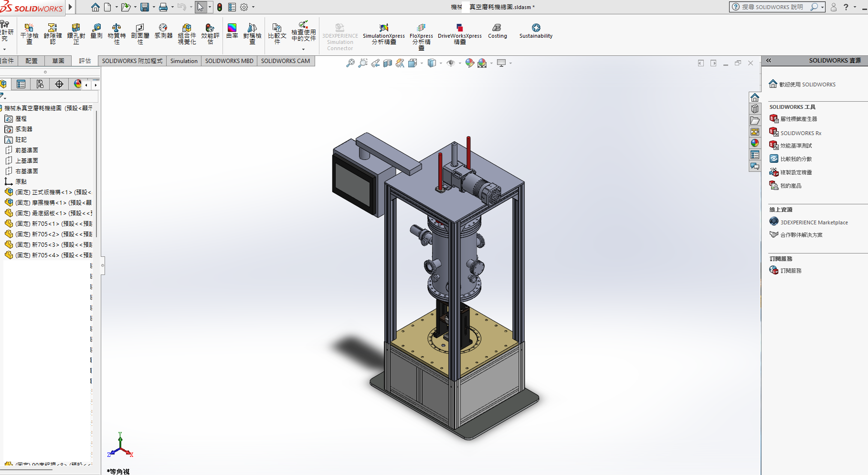The height and width of the screenshot is (475, 868).
Task: Click the Zoom to Fit magnifier icon
Action: coord(350,63)
